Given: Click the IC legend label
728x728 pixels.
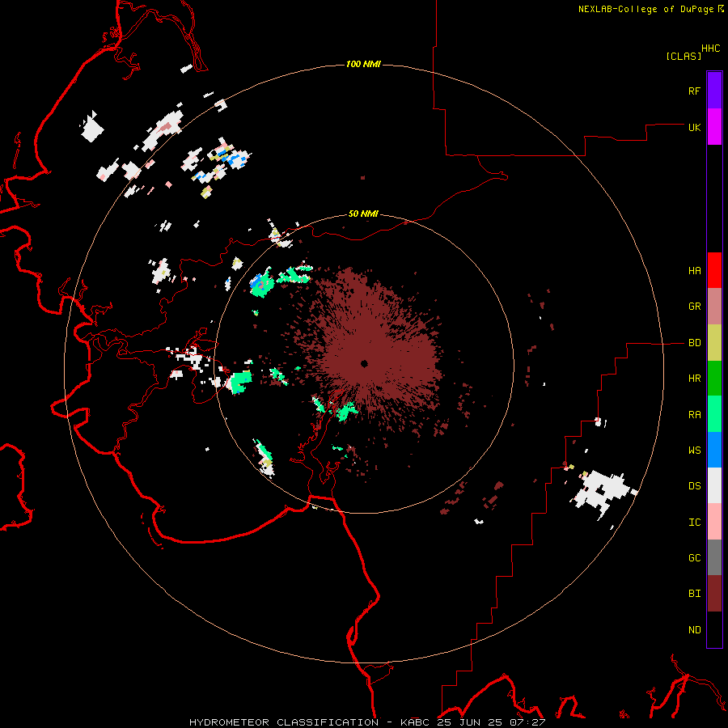Looking at the screenshot, I should pos(695,523).
